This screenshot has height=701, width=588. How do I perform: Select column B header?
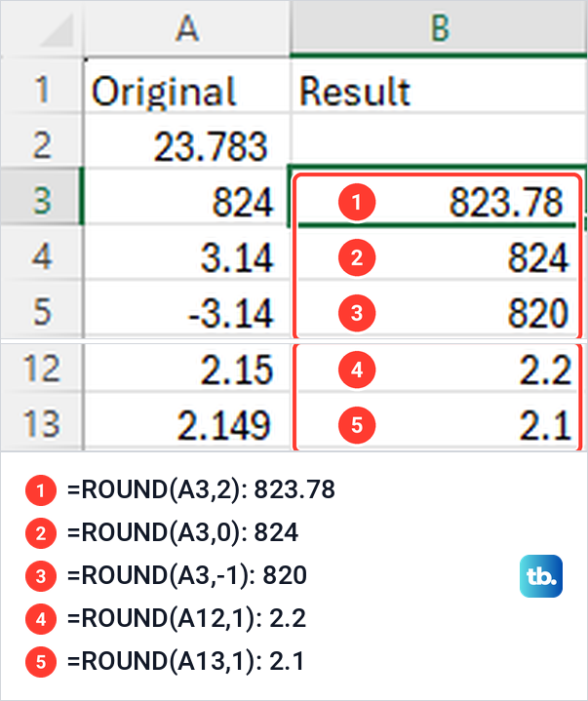pyautogui.click(x=439, y=28)
